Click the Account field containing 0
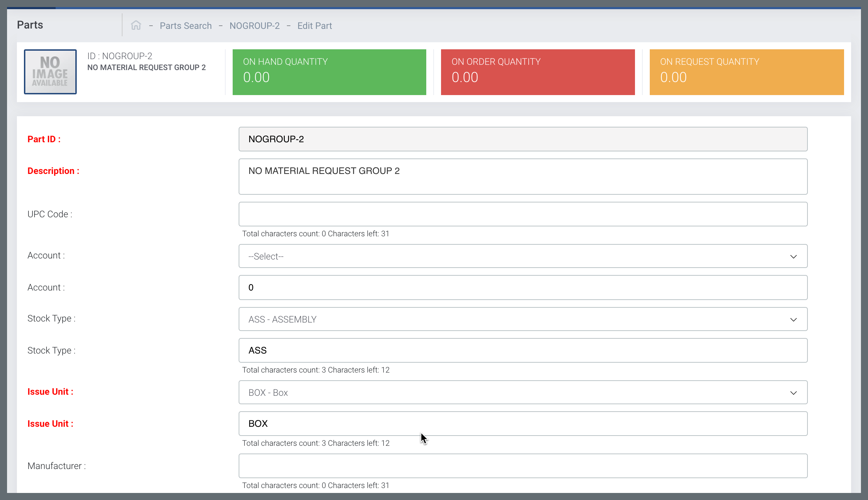Image resolution: width=868 pixels, height=500 pixels. click(x=523, y=288)
